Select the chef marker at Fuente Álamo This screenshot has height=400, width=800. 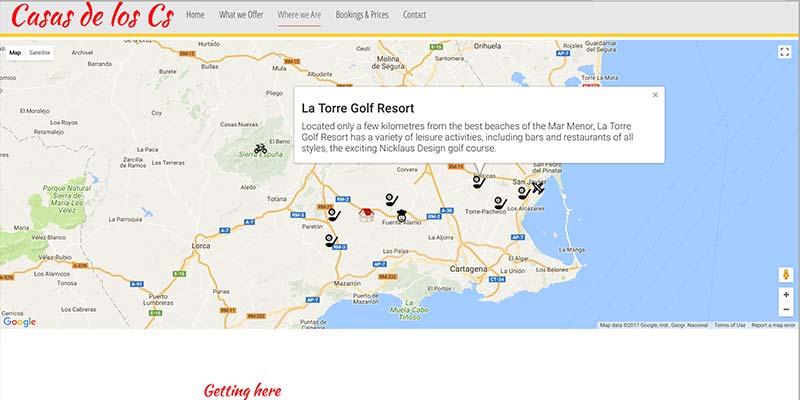402,216
